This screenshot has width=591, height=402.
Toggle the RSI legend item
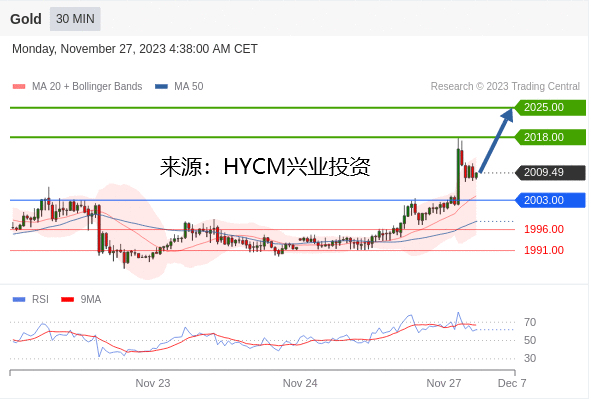(31, 299)
